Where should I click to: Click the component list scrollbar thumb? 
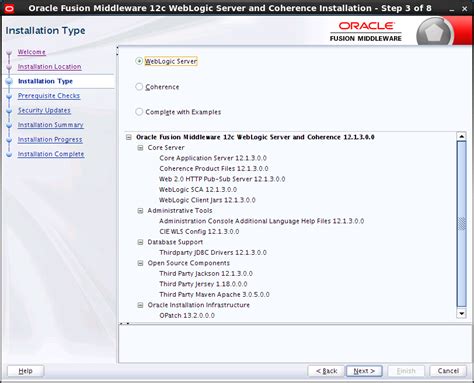coord(462,224)
